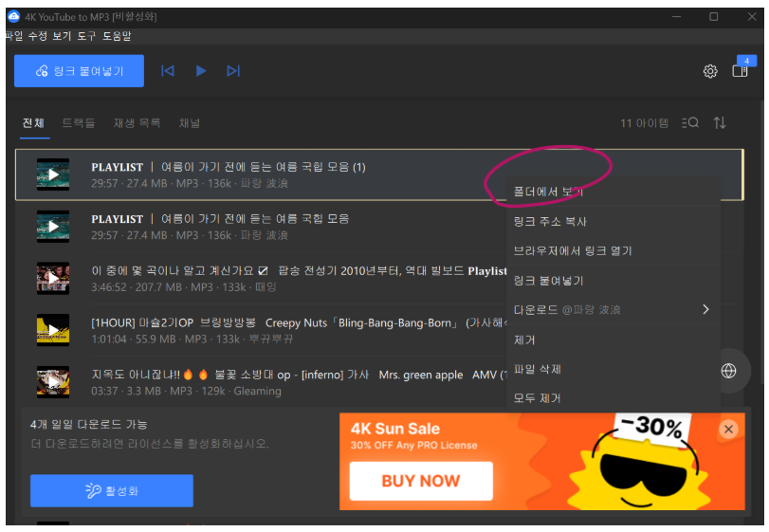Choose 링크 붙여넣기 in context menu
This screenshot has width=769, height=532.
(x=613, y=281)
